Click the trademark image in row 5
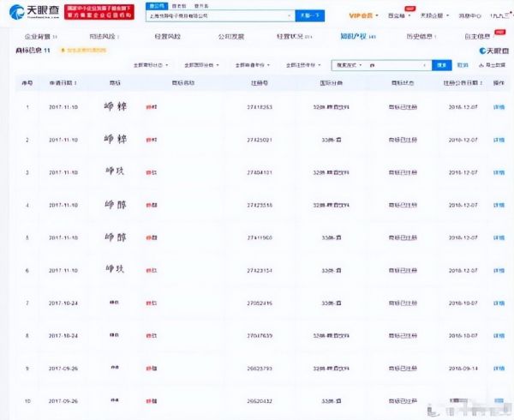 [115, 237]
